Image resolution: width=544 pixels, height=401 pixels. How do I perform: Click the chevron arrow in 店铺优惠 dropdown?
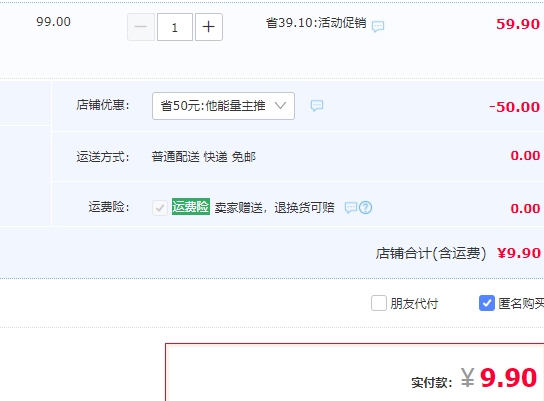(x=280, y=105)
